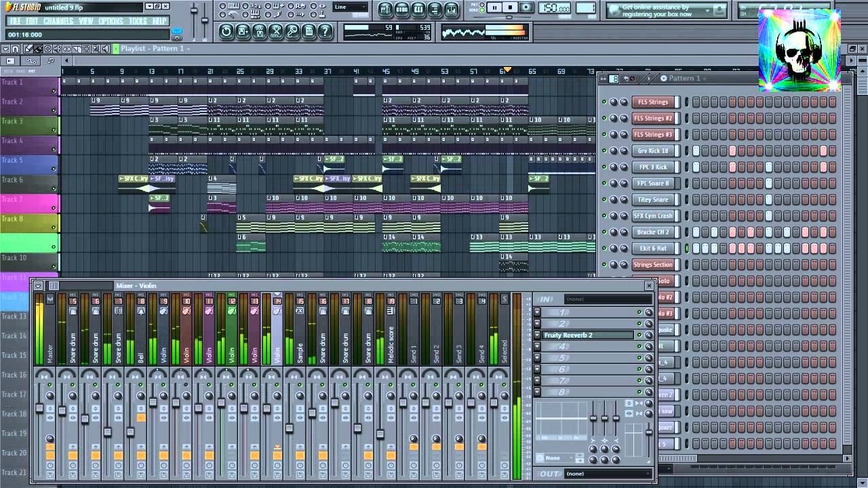Select the Fruity Reeverb 2 effect slot
Screen dimensions: 868x488
pyautogui.click(x=588, y=335)
